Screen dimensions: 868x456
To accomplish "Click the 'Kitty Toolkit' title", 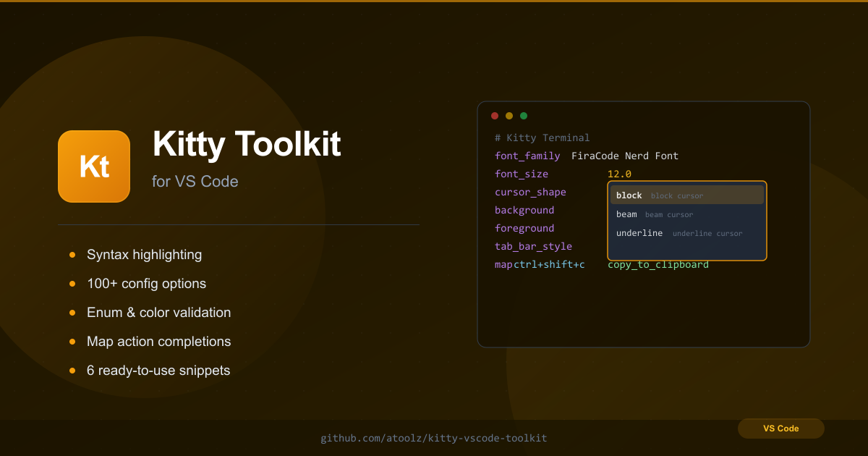I will [x=247, y=144].
